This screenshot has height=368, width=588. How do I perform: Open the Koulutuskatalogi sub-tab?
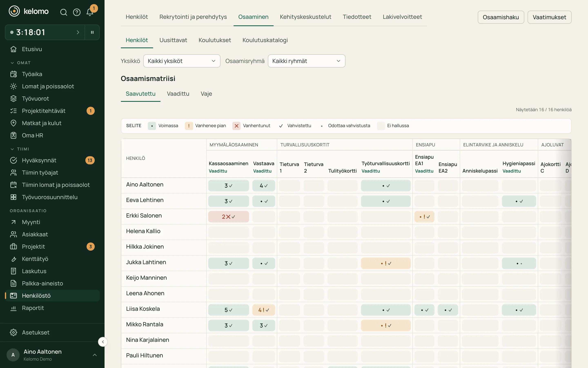pyautogui.click(x=265, y=40)
